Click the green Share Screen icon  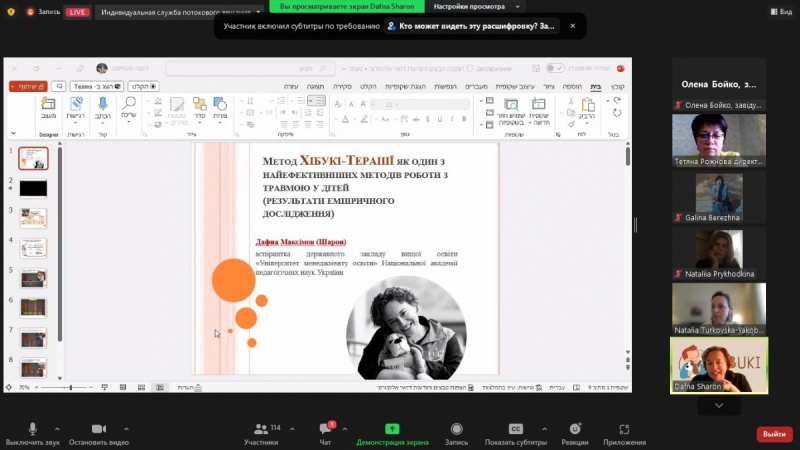click(392, 429)
